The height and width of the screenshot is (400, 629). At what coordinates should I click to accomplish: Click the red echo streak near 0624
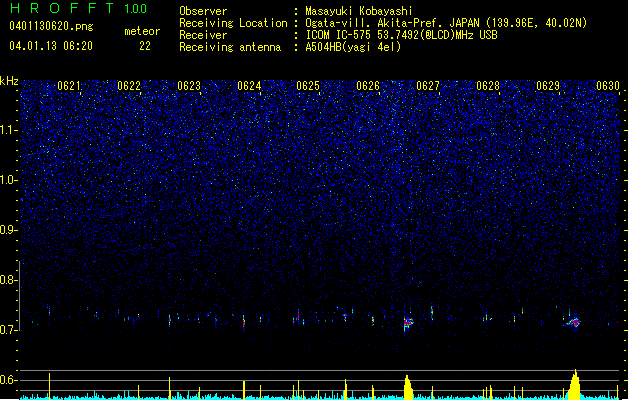click(243, 322)
